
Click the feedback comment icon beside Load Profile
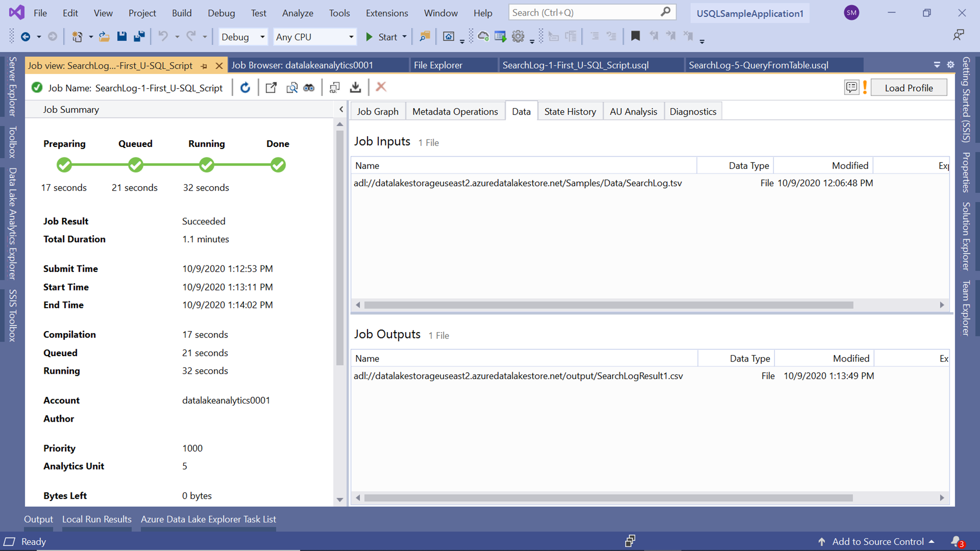click(x=852, y=88)
